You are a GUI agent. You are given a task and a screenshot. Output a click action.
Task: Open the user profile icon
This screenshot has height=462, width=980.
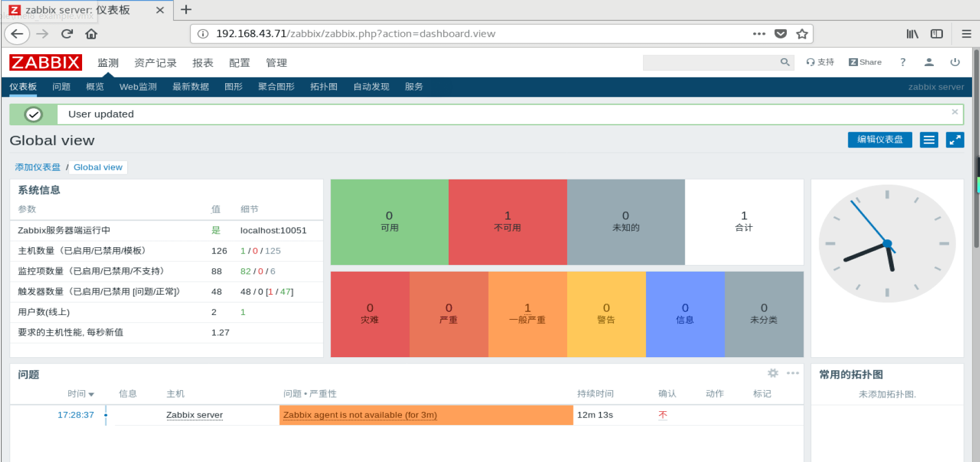pyautogui.click(x=929, y=62)
